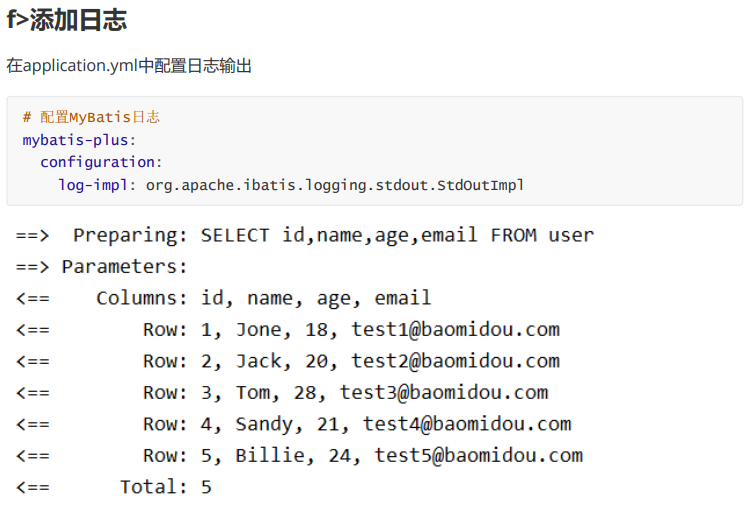Click the SELECT statement in Preparing line

397,236
